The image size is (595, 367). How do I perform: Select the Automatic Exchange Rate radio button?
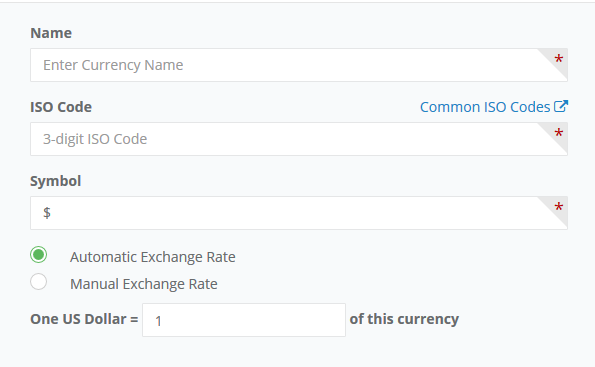pos(39,255)
